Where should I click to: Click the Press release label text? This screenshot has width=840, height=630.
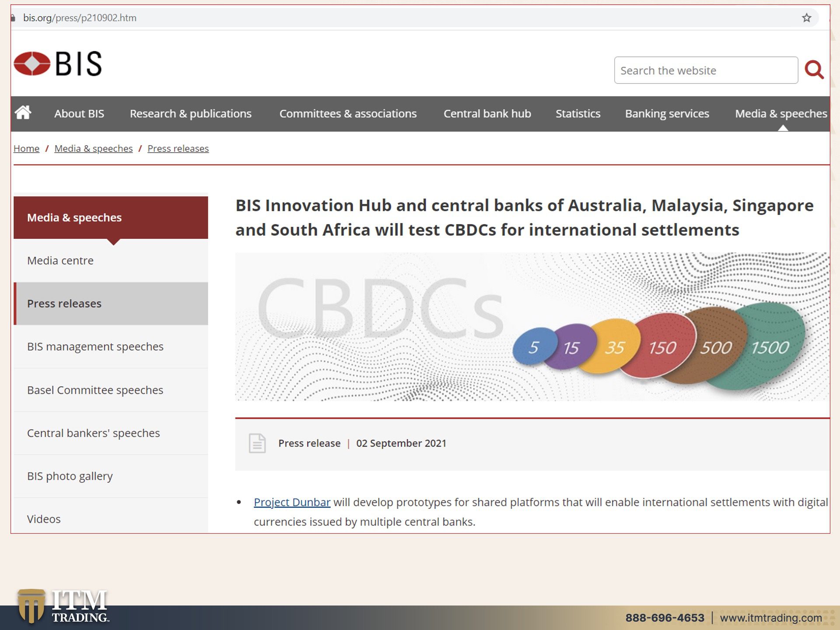pyautogui.click(x=309, y=443)
